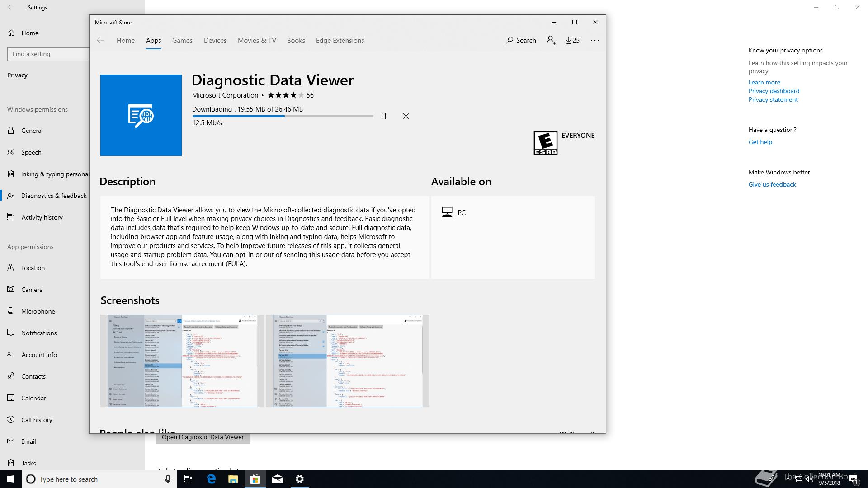868x488 pixels.
Task: Cancel the download with the X icon
Action: point(406,116)
